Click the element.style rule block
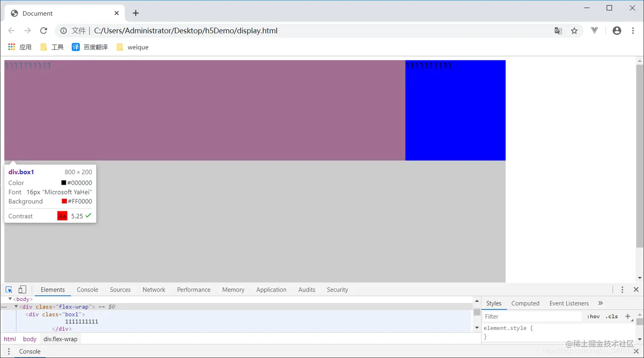Viewport: 644px width, 358px height. pyautogui.click(x=508, y=332)
